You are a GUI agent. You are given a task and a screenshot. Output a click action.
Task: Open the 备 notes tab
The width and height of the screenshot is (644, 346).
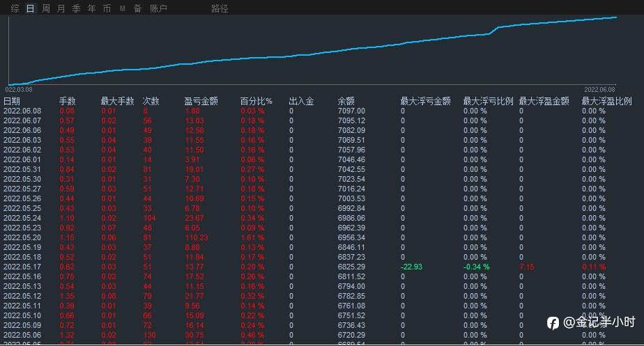(x=137, y=8)
